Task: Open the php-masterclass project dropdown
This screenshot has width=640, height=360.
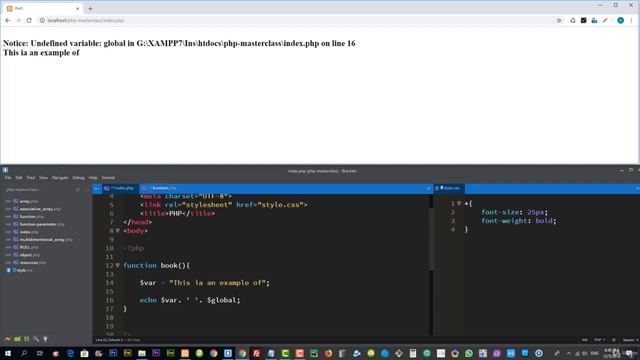Action: pos(22,190)
